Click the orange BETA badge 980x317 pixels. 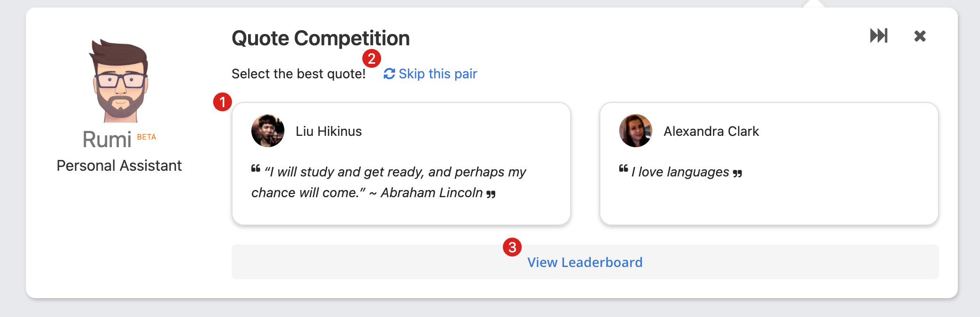point(146,137)
